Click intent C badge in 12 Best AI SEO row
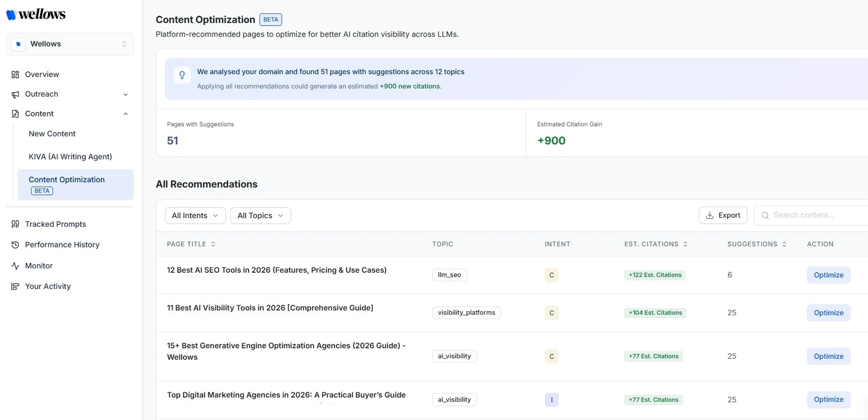Screen dimensions: 868x420 tap(552, 275)
